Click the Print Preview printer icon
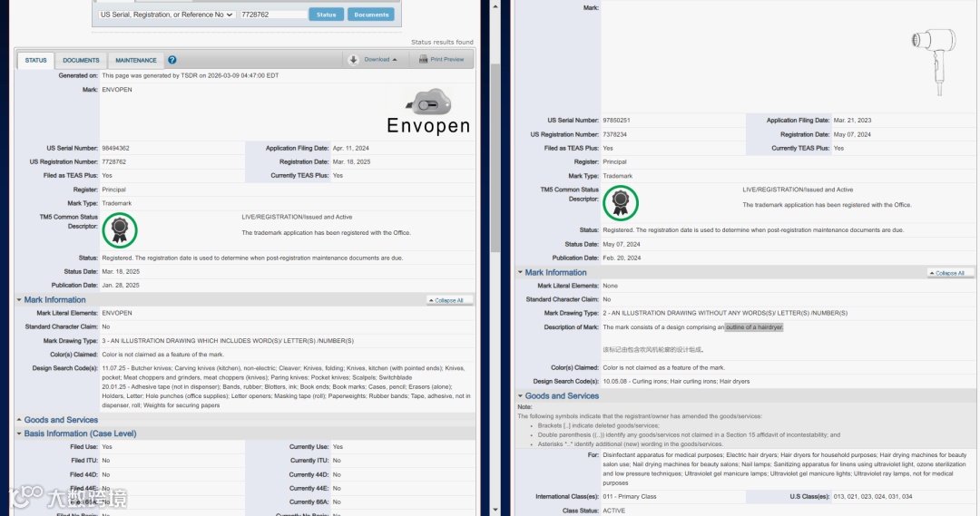The width and height of the screenshot is (980, 516). click(x=423, y=59)
